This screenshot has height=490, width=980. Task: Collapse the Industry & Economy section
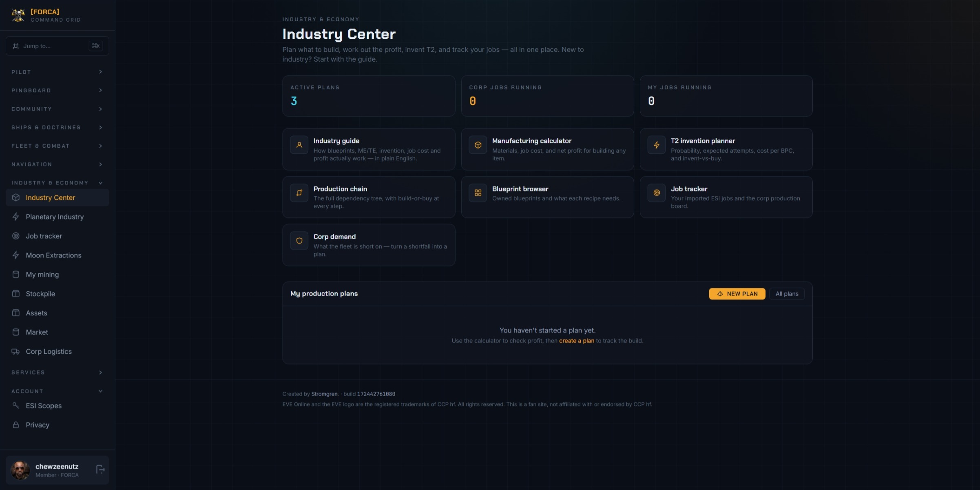pyautogui.click(x=57, y=183)
